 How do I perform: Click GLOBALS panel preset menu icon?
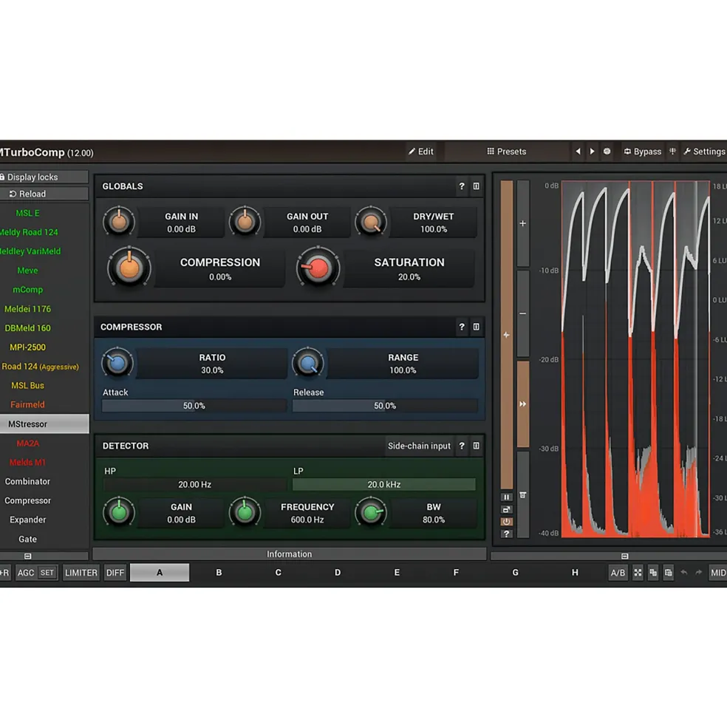[477, 186]
